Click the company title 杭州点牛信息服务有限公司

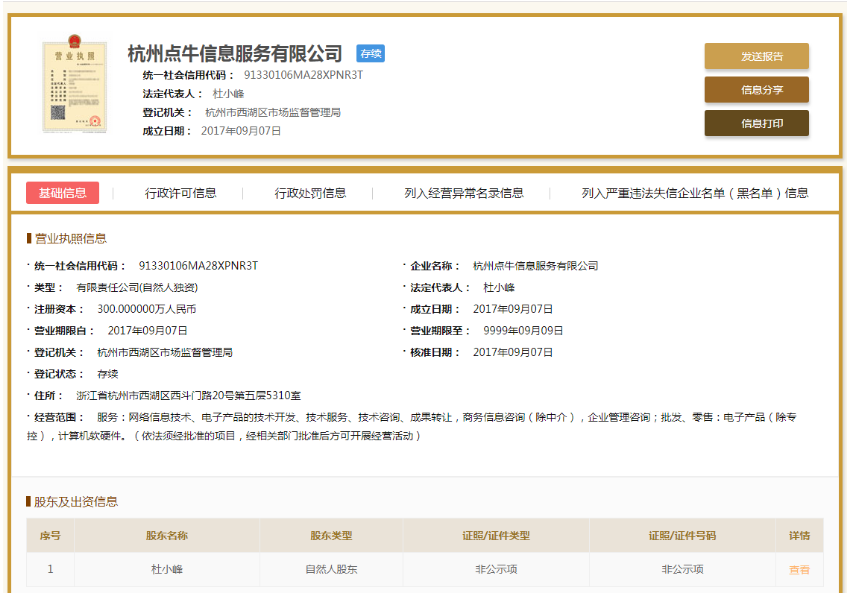[235, 54]
